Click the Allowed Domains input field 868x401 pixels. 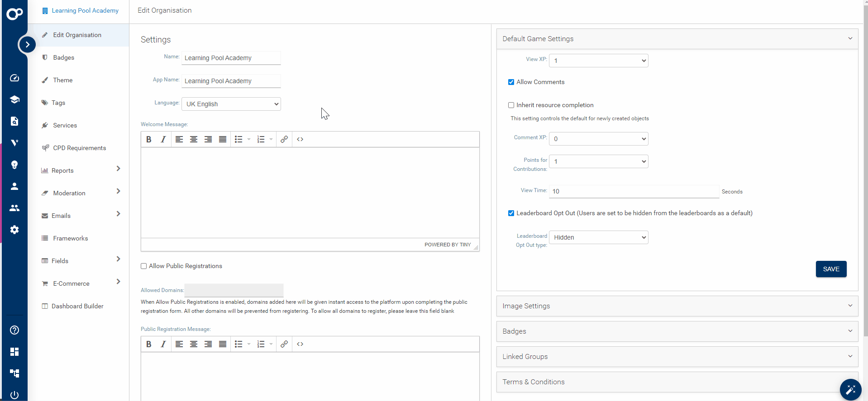click(x=234, y=290)
